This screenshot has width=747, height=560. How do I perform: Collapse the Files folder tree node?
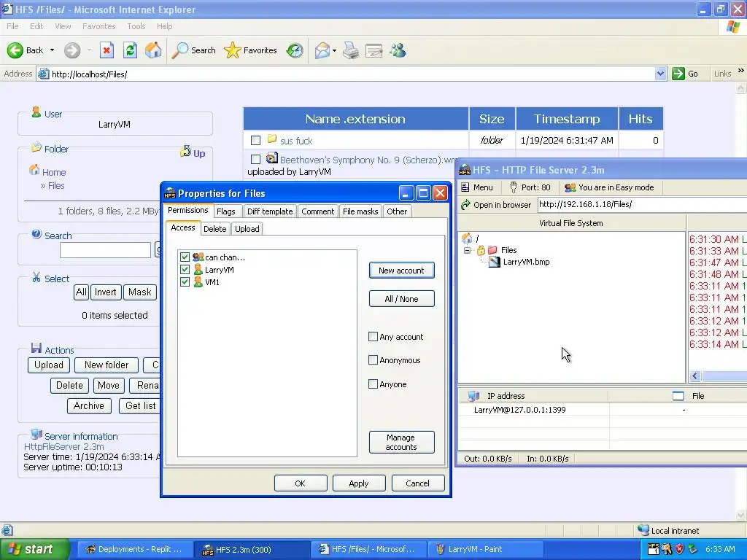[467, 250]
